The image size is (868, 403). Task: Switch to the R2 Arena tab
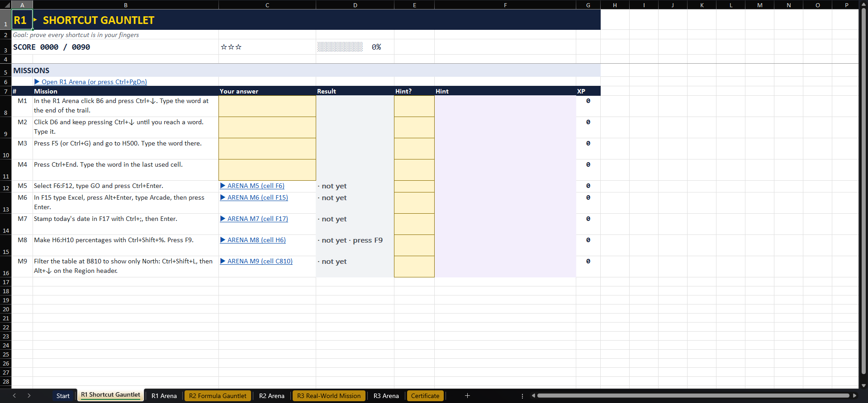(272, 396)
